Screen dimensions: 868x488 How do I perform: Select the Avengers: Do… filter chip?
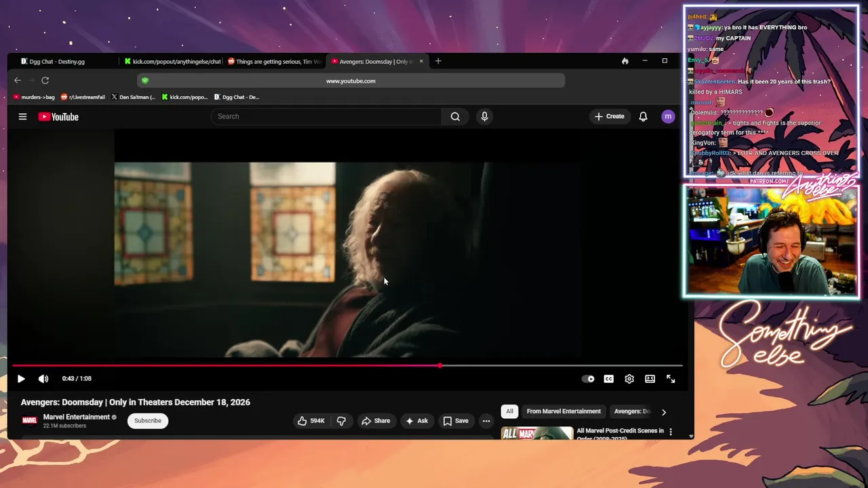pos(631,411)
